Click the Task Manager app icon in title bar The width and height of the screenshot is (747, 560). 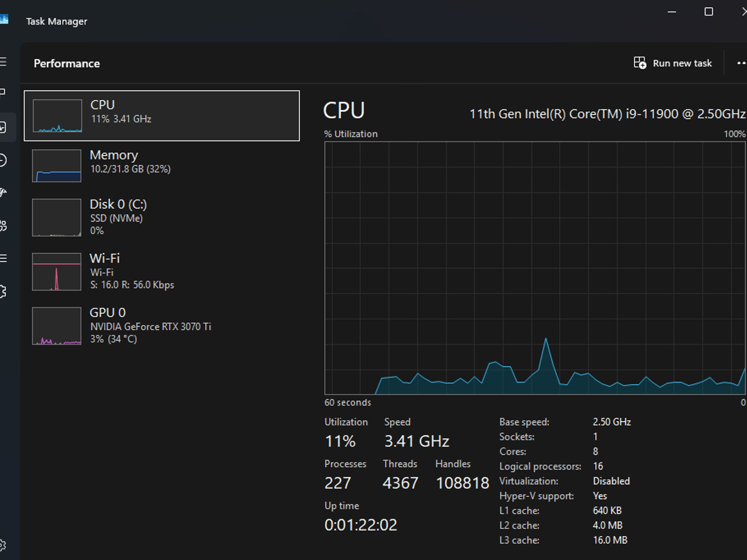[4, 19]
